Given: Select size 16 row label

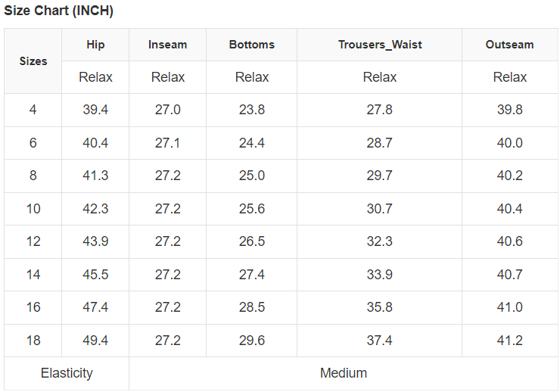Looking at the screenshot, I should coord(33,307).
